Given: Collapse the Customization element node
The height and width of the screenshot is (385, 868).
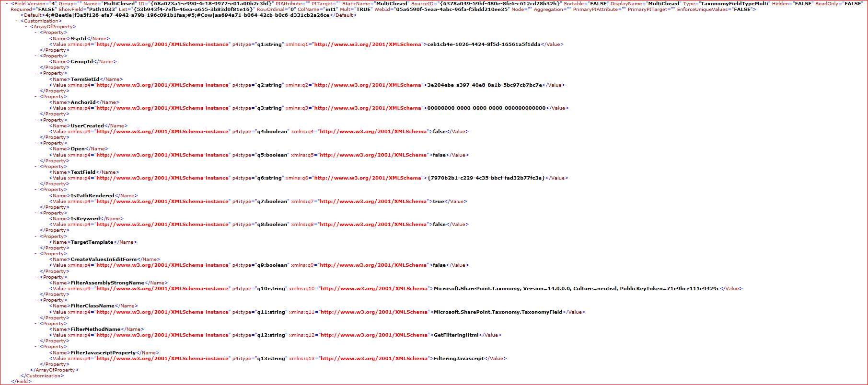Looking at the screenshot, I should (17, 21).
